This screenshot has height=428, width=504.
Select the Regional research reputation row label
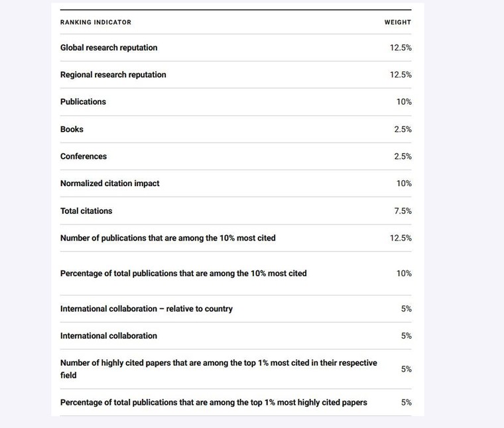coord(113,75)
